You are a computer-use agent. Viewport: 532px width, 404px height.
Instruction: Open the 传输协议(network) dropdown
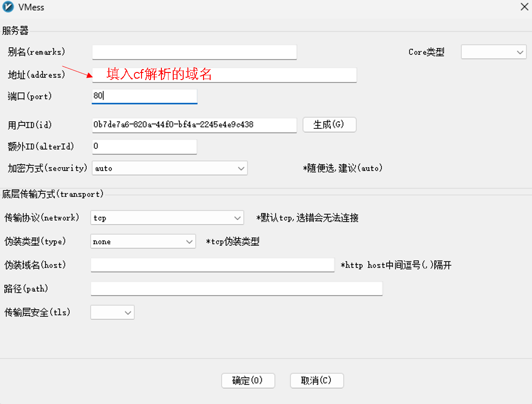238,218
